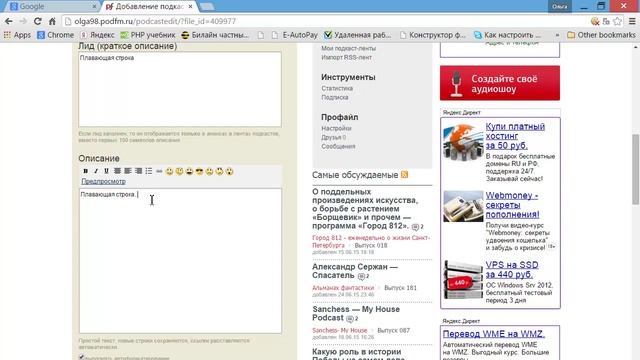Apply bold formatting in description toolbar
The image size is (640, 360).
[85, 171]
